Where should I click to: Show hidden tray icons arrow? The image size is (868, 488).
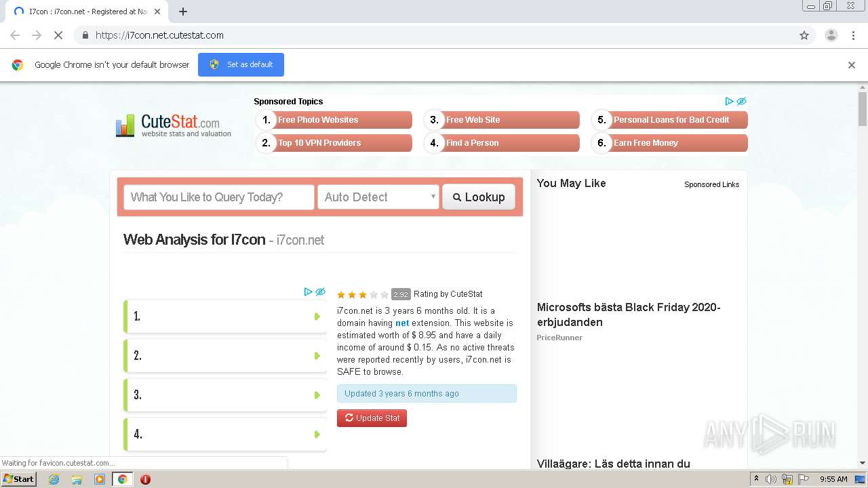click(756, 479)
